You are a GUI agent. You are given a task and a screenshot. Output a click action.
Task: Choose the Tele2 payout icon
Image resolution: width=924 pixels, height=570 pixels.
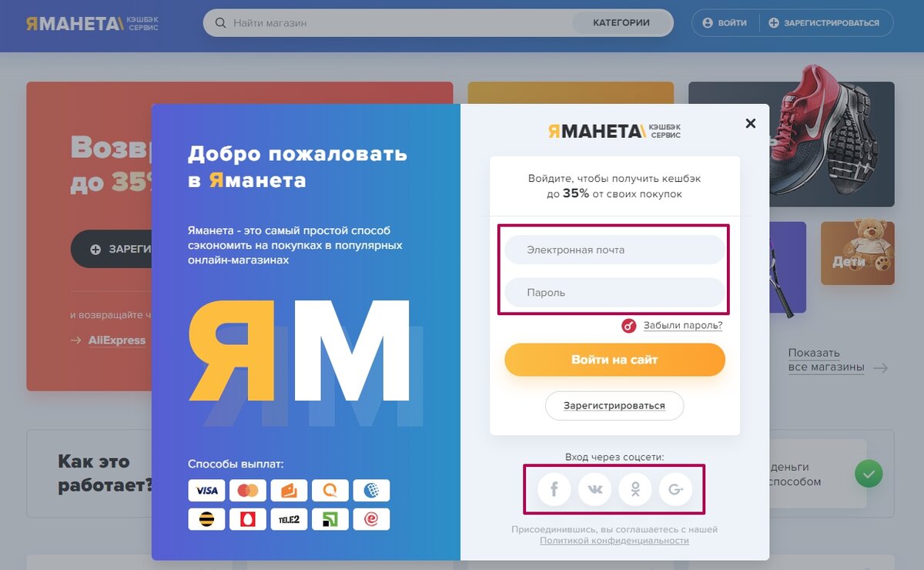click(289, 519)
